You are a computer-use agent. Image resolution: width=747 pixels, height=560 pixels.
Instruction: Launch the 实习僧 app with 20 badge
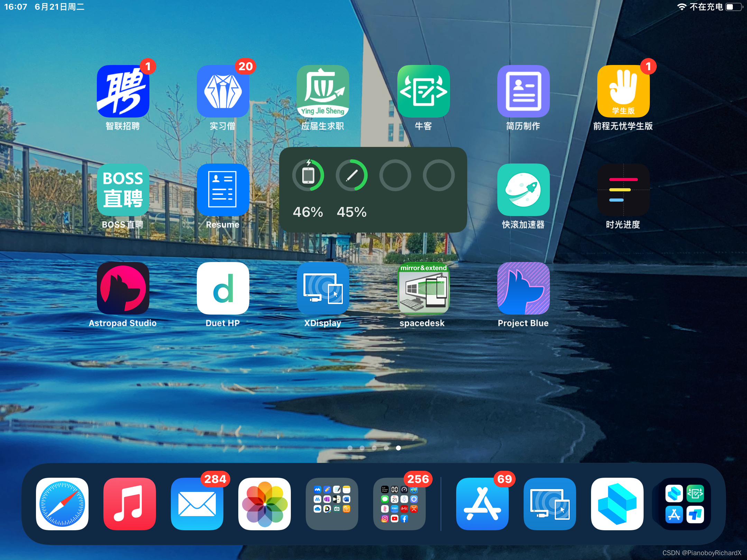coord(223,92)
